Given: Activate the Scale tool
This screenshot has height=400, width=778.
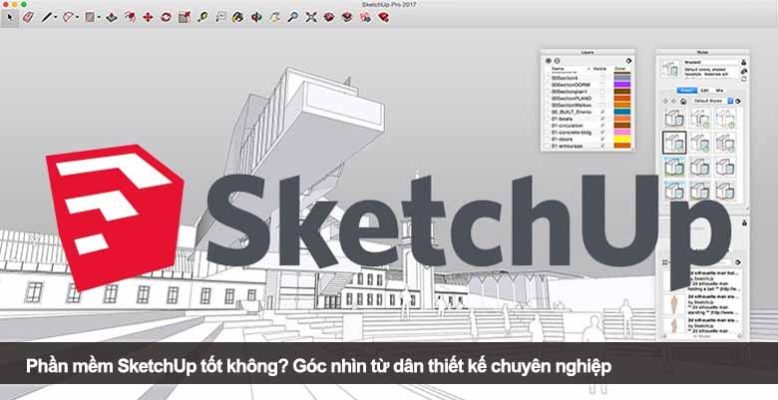Looking at the screenshot, I should 184,17.
